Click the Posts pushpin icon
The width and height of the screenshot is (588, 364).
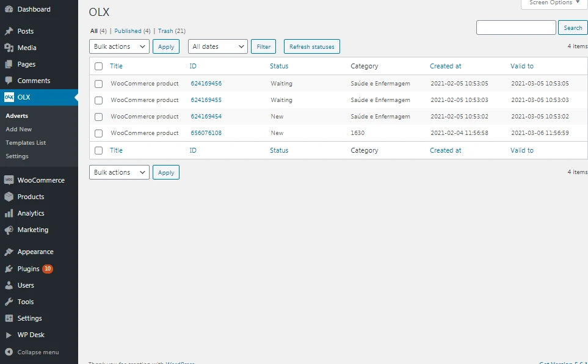[9, 31]
